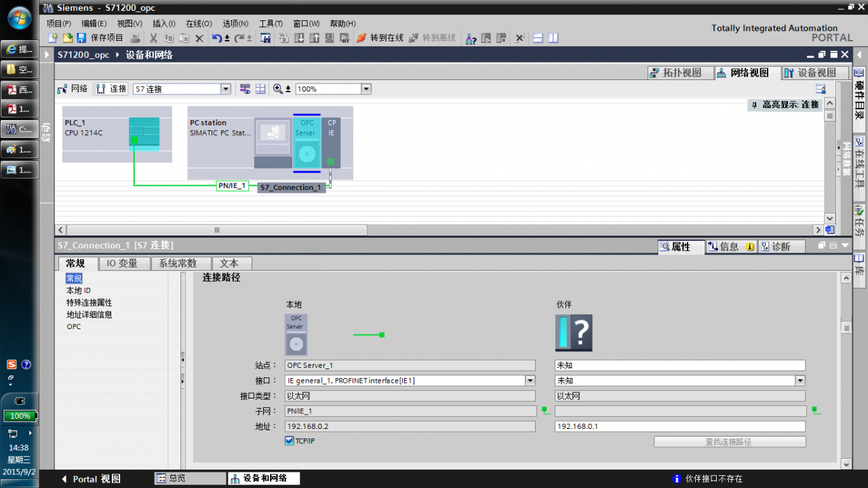Click the 网络 network mode button
868x488 pixels.
pyautogui.click(x=73, y=89)
